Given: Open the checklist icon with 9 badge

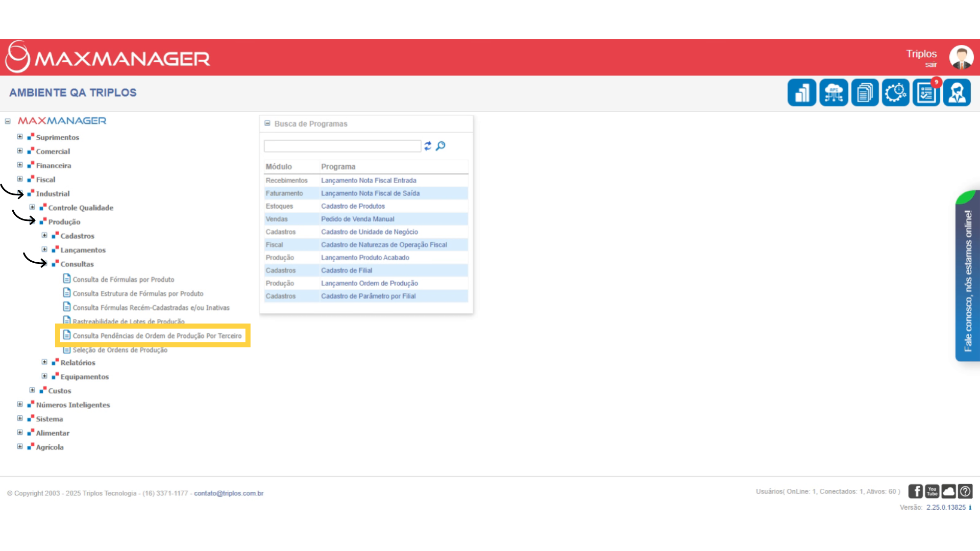Looking at the screenshot, I should tap(926, 93).
